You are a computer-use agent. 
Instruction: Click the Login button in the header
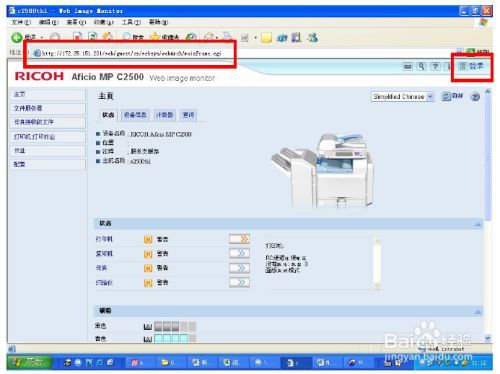(x=472, y=66)
